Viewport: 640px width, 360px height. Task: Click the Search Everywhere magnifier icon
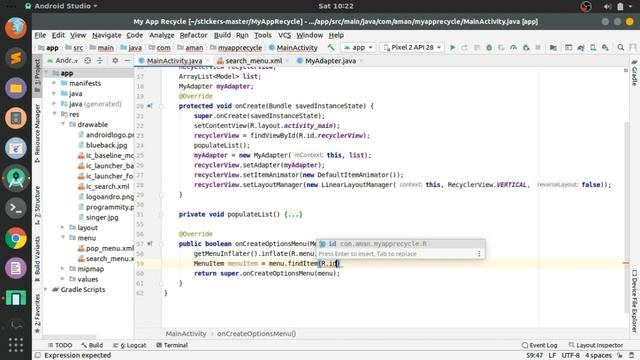[620, 48]
